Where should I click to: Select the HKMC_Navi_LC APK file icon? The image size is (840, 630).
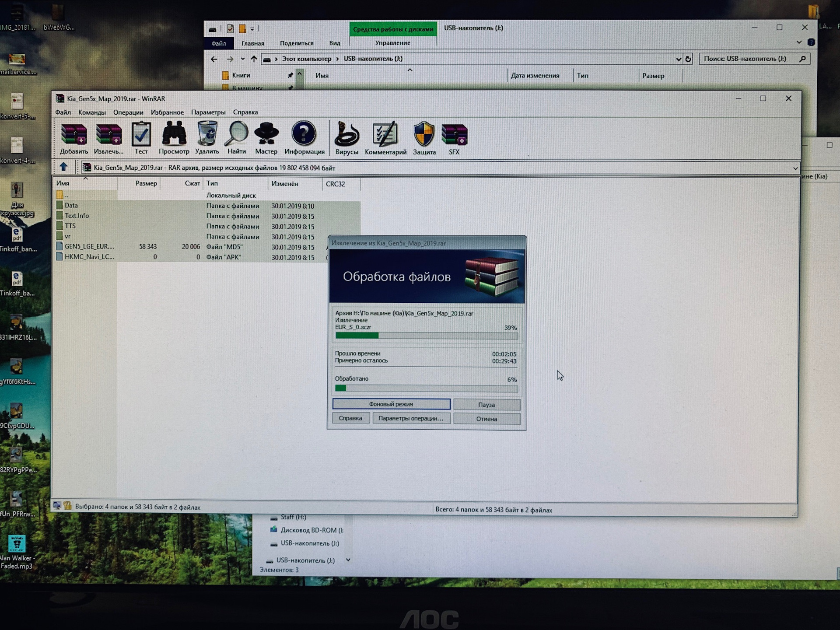[x=60, y=257]
